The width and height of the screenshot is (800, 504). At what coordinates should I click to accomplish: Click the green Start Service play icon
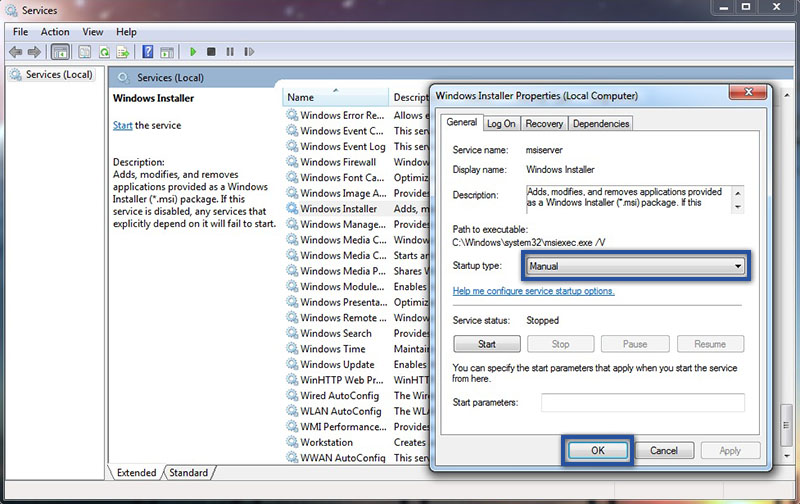point(193,52)
